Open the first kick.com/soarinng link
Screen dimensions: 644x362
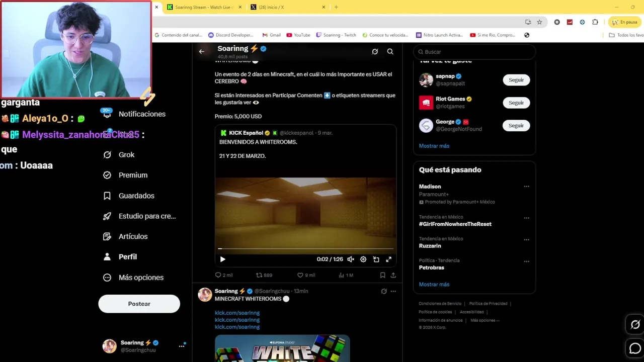(x=237, y=313)
